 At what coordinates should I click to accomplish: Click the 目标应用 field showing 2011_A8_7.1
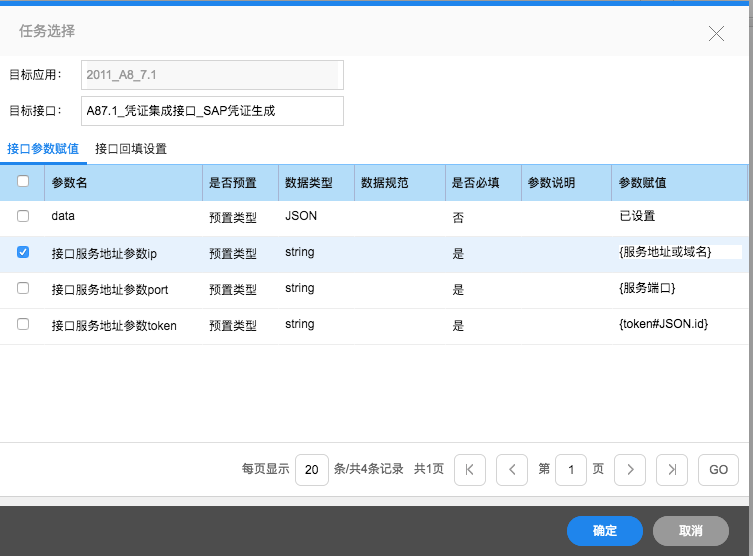click(x=212, y=75)
